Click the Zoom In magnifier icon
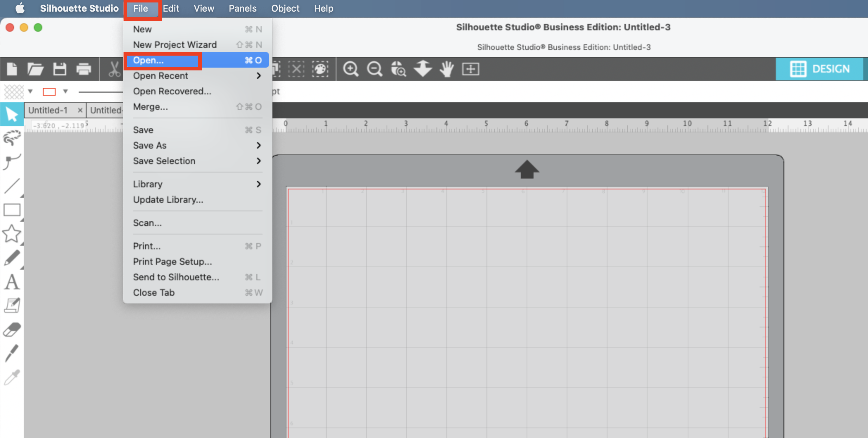Image resolution: width=868 pixels, height=438 pixels. click(x=351, y=69)
